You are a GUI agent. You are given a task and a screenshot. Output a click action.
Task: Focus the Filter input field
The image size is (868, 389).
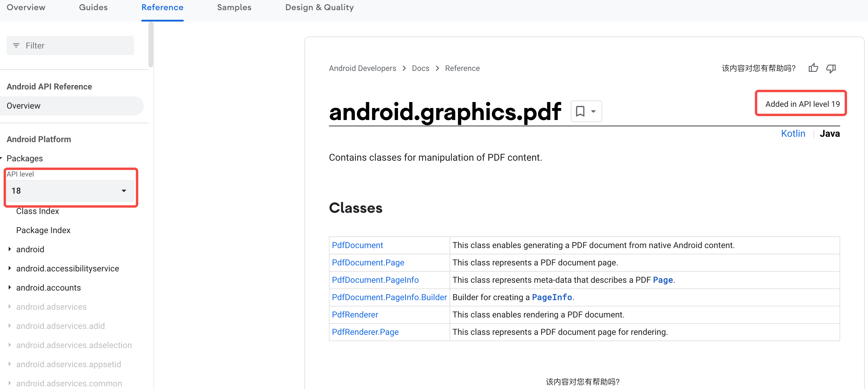(70, 45)
